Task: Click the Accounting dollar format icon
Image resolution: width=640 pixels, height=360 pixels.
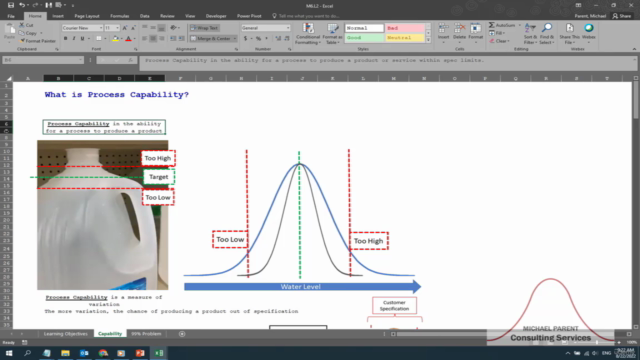Action: tap(245, 38)
